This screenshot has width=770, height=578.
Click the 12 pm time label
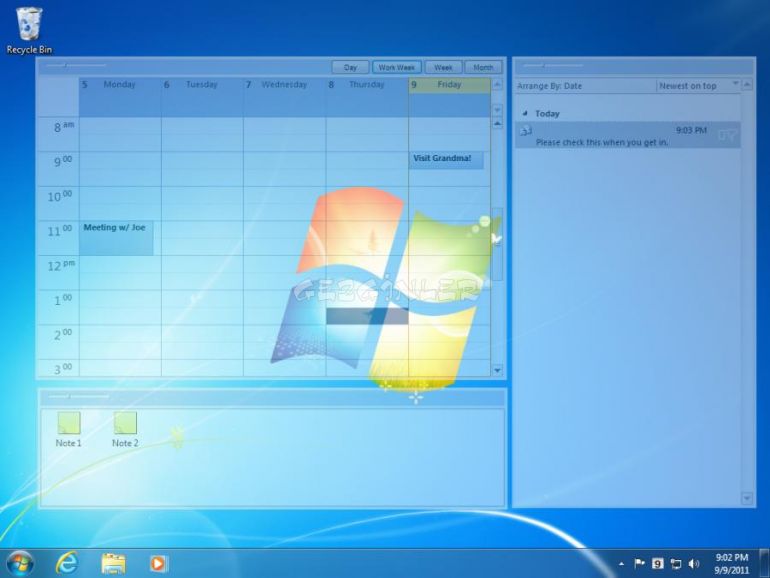tap(61, 266)
